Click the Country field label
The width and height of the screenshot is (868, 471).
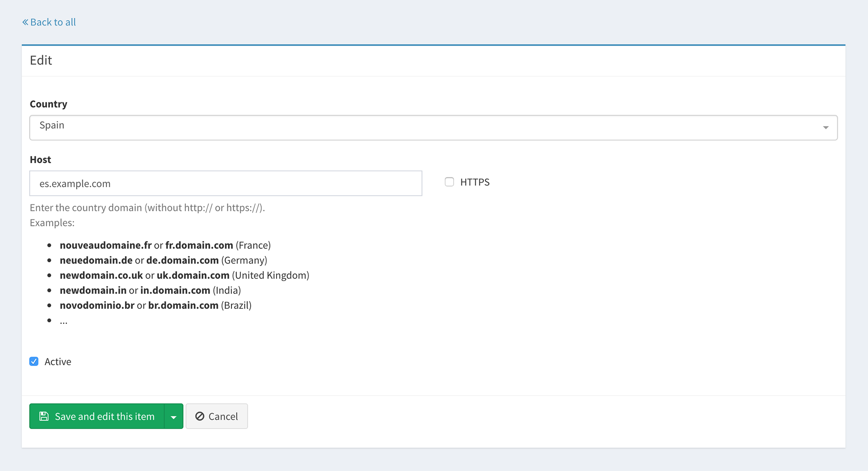click(49, 104)
